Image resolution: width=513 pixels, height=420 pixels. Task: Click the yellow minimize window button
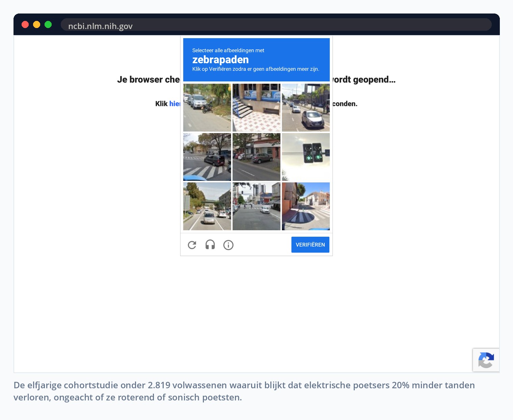pos(37,24)
